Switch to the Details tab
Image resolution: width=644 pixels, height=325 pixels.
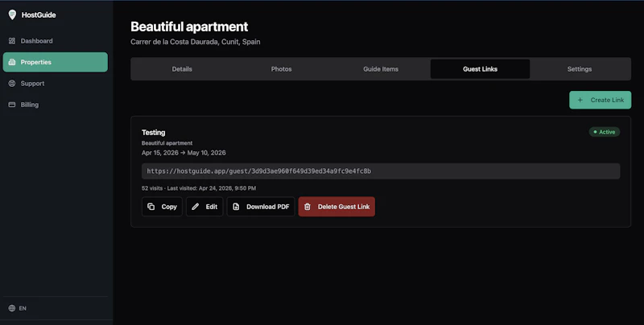coord(182,69)
